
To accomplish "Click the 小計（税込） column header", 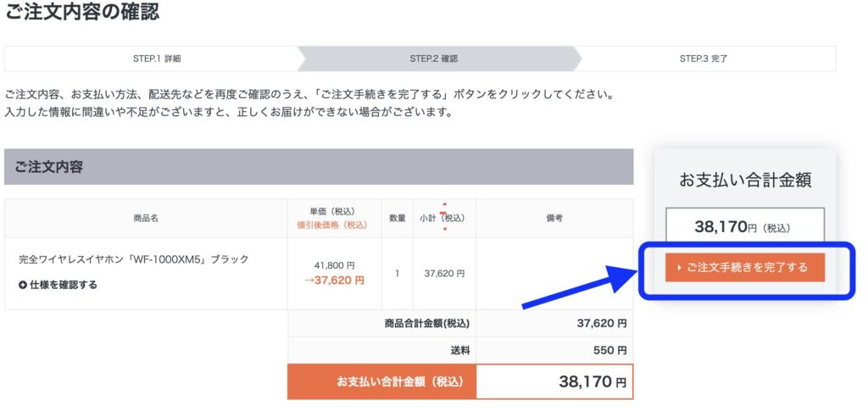I will click(443, 218).
